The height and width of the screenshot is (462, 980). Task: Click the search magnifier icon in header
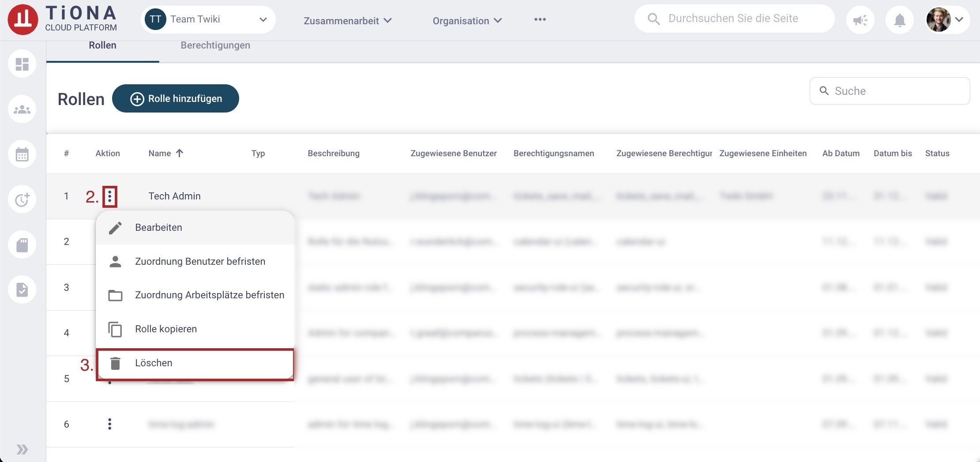(653, 19)
